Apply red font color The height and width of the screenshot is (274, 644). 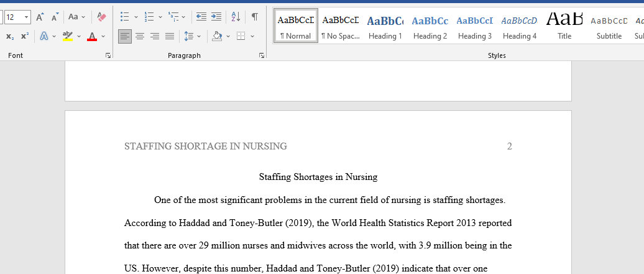92,36
